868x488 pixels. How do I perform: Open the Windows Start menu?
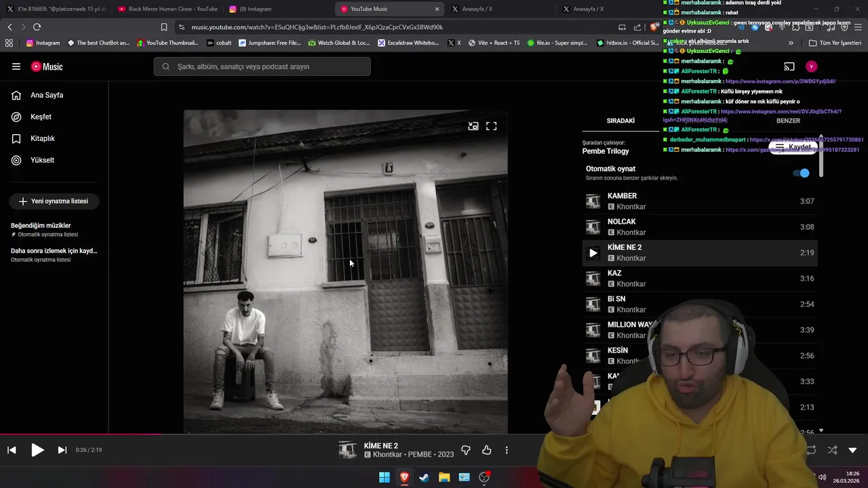tap(384, 477)
